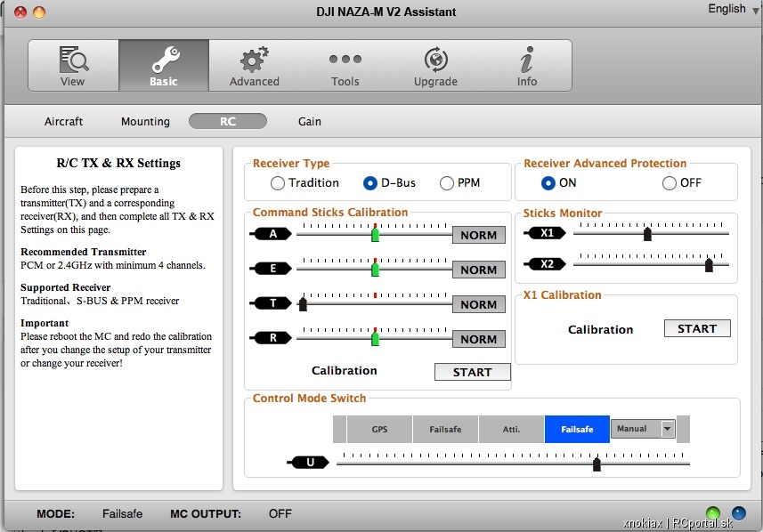Select PPM receiver type
This screenshot has width=763, height=532.
pos(446,183)
